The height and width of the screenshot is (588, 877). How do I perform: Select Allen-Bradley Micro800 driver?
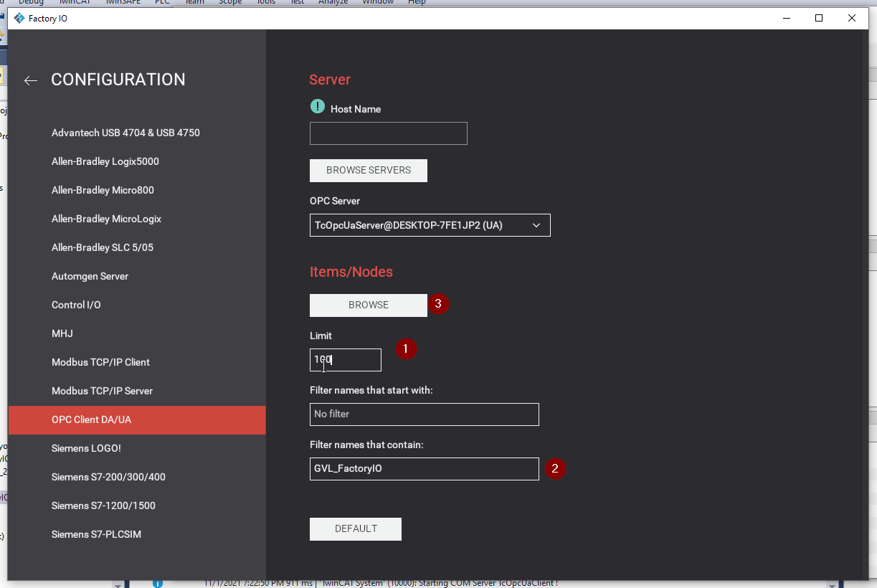pyautogui.click(x=137, y=190)
